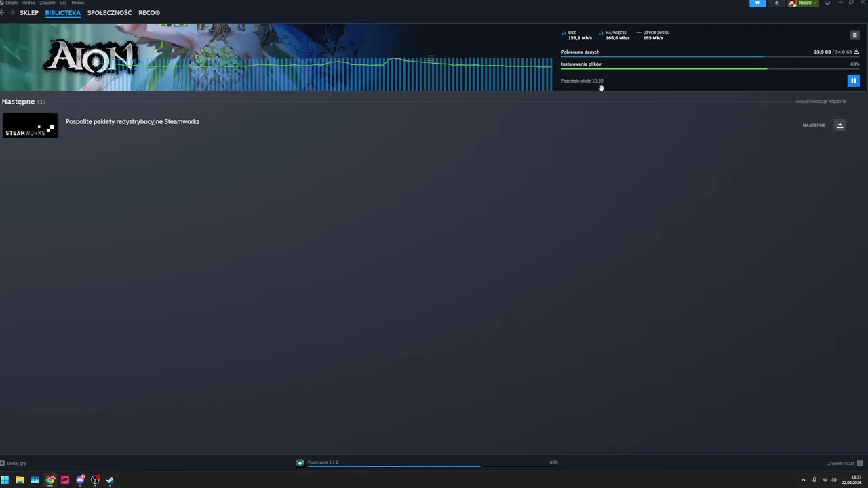Viewport: 868px width, 488px height.
Task: Click the taskbar volume icon
Action: pyautogui.click(x=833, y=480)
